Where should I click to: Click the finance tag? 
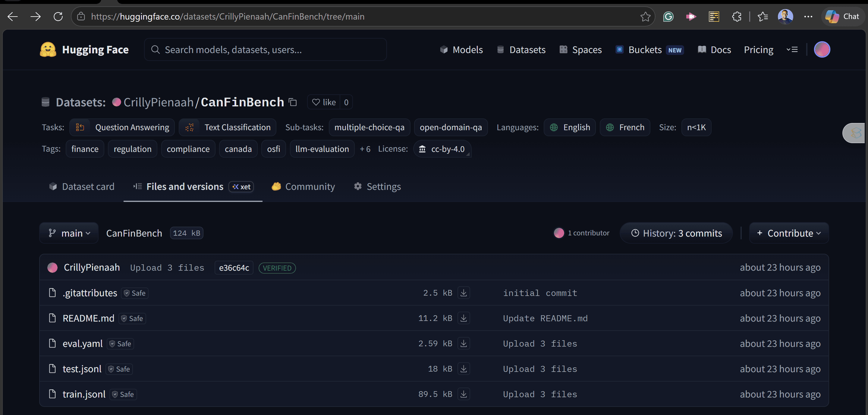pyautogui.click(x=85, y=149)
